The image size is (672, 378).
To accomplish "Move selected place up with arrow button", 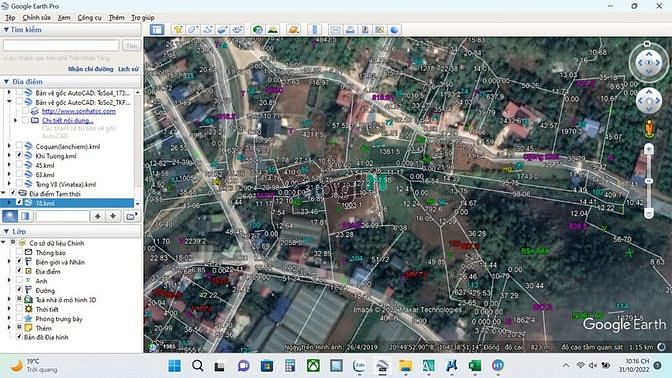I will (x=98, y=216).
